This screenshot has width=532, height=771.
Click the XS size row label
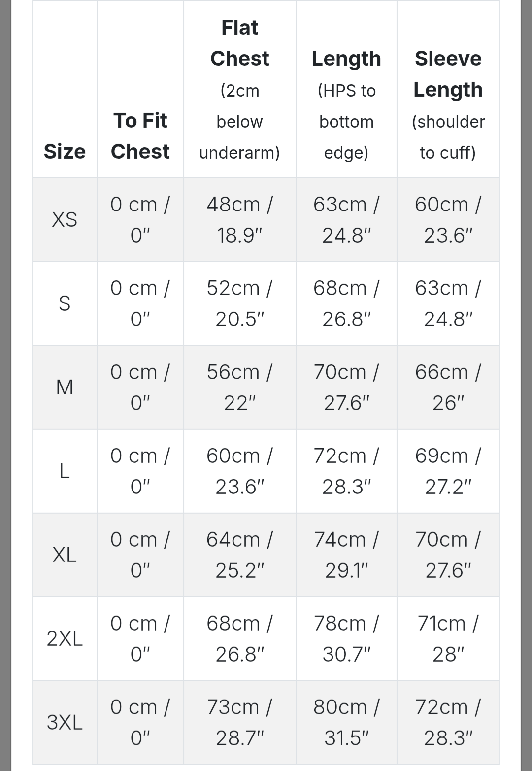(x=65, y=220)
